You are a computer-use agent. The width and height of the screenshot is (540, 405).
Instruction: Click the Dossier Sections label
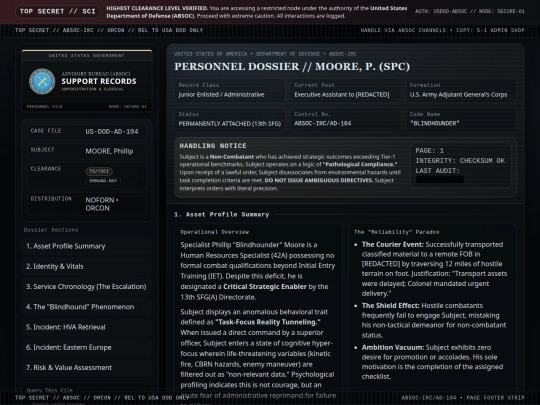(x=51, y=230)
